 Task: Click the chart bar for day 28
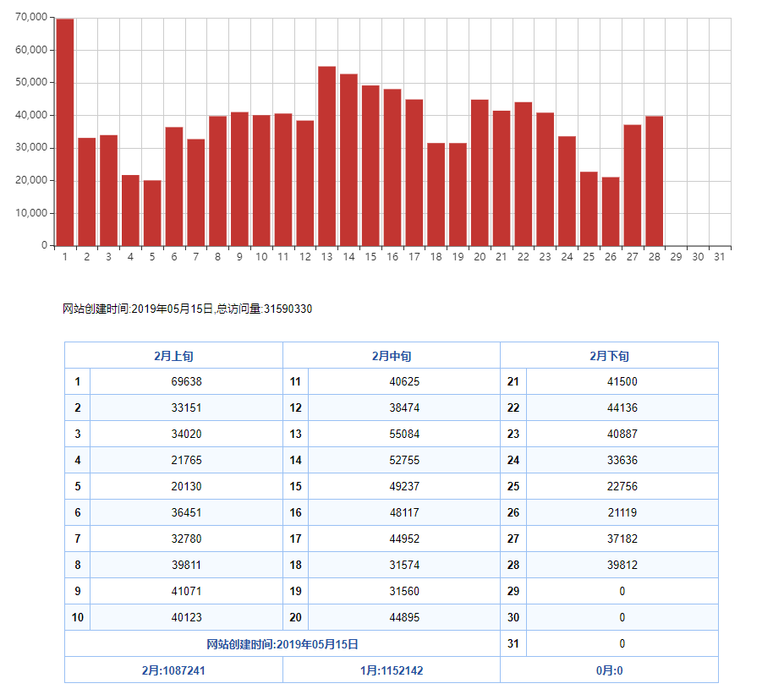(655, 181)
